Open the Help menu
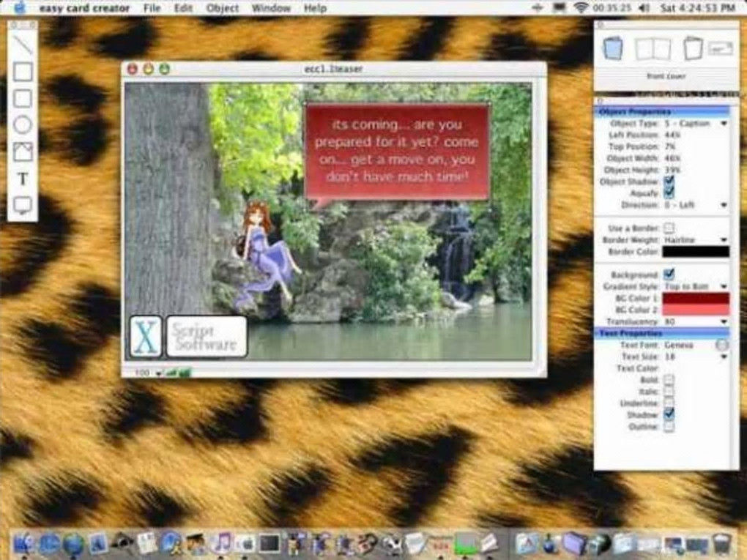 click(315, 8)
